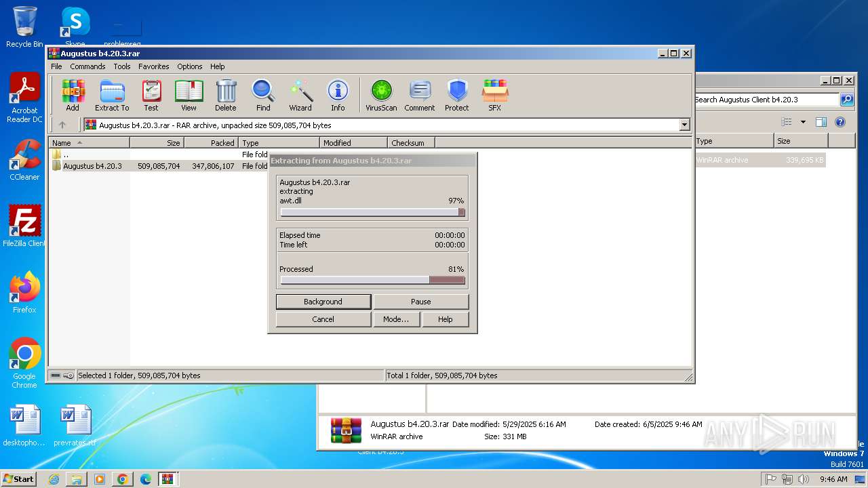This screenshot has width=868, height=488.
Task: Click the Recycle Bin desktop icon
Action: pos(24,27)
